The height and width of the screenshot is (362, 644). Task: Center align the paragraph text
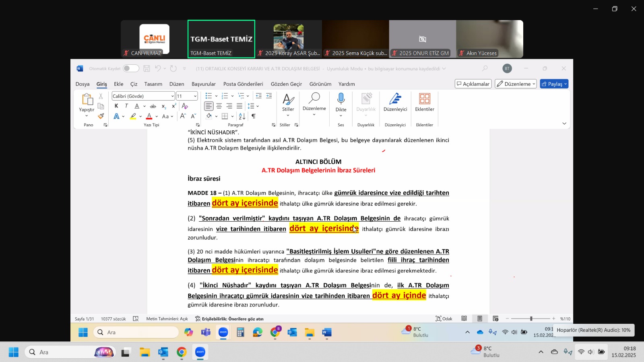(x=219, y=106)
